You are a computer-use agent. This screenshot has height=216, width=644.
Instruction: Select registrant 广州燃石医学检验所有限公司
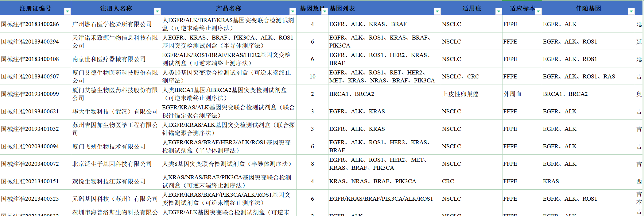pos(116,24)
